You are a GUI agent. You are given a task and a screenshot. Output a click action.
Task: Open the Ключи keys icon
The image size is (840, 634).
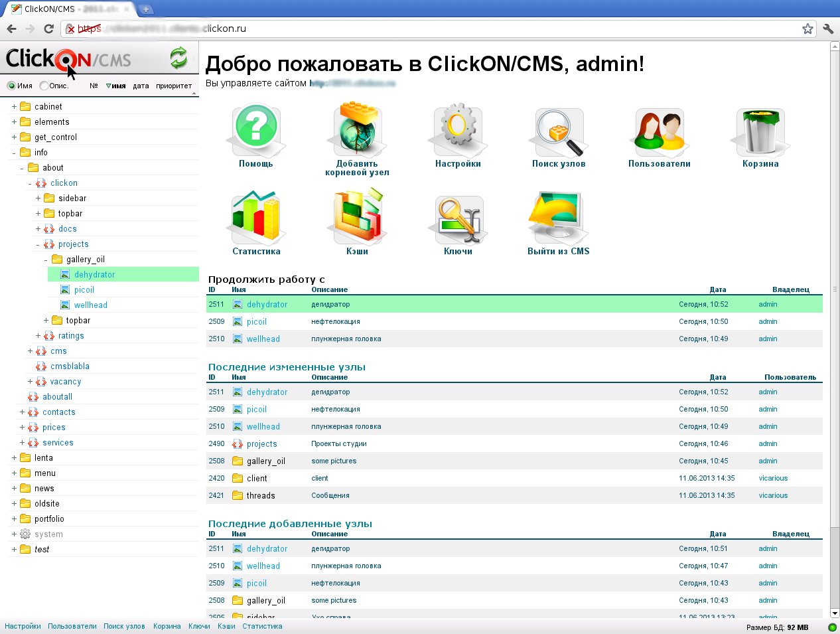[458, 219]
